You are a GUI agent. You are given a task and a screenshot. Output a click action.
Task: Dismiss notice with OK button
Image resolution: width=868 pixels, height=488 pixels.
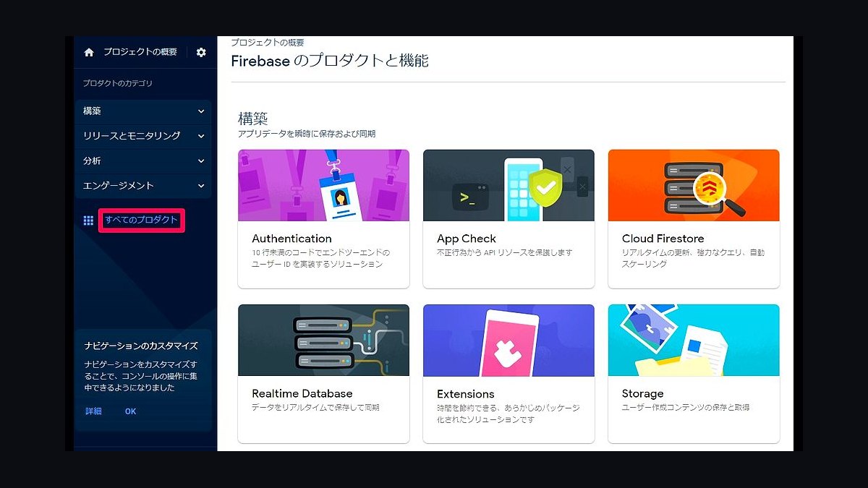click(130, 411)
